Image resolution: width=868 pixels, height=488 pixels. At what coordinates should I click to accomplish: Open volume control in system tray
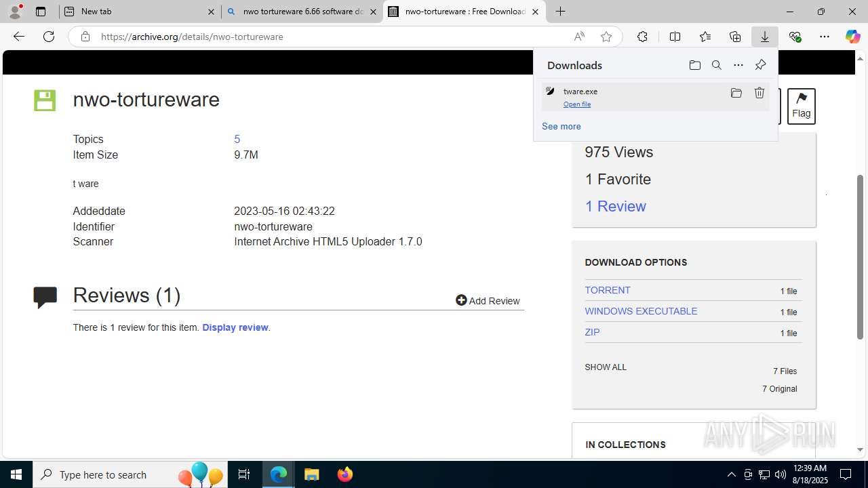[781, 474]
